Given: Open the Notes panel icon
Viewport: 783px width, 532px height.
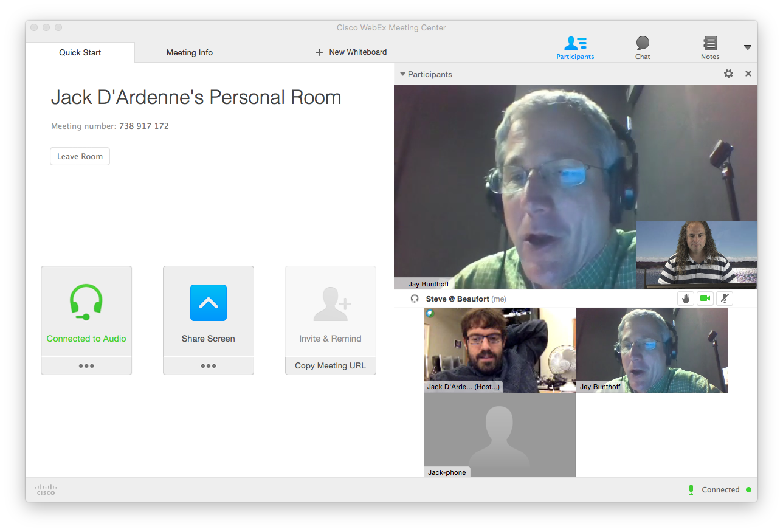Looking at the screenshot, I should click(710, 48).
